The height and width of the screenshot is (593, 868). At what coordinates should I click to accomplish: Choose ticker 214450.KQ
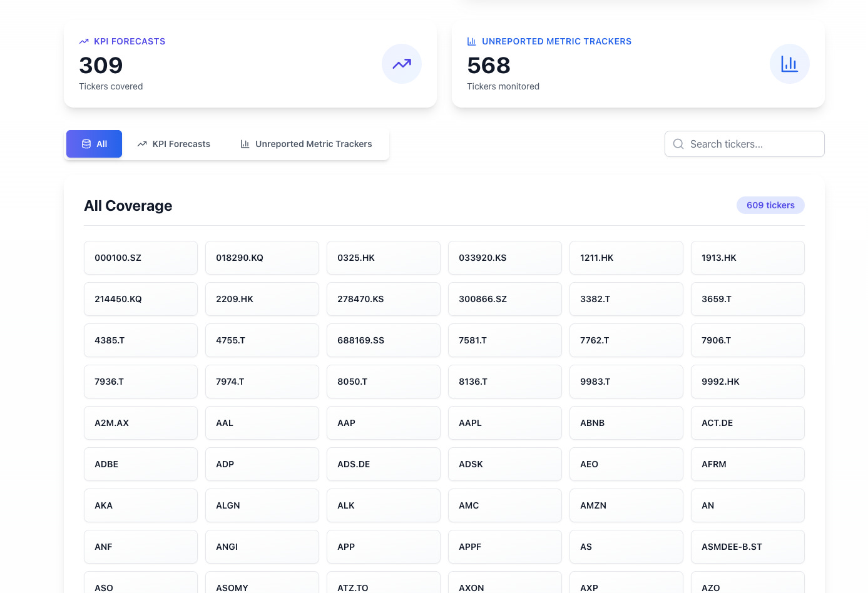141,299
